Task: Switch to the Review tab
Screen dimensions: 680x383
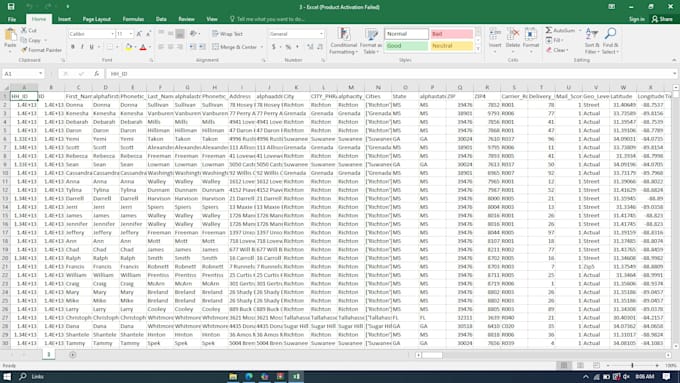Action: (186, 19)
